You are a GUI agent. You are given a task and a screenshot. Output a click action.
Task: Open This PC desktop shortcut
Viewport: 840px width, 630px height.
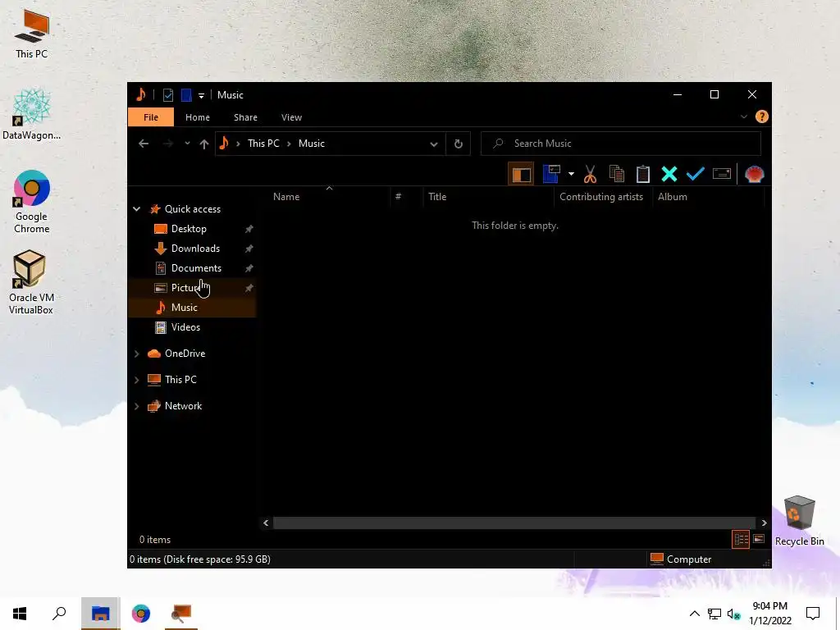click(32, 34)
